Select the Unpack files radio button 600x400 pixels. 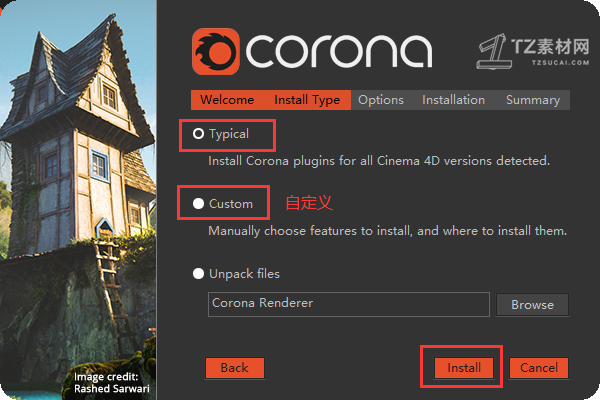click(x=198, y=274)
